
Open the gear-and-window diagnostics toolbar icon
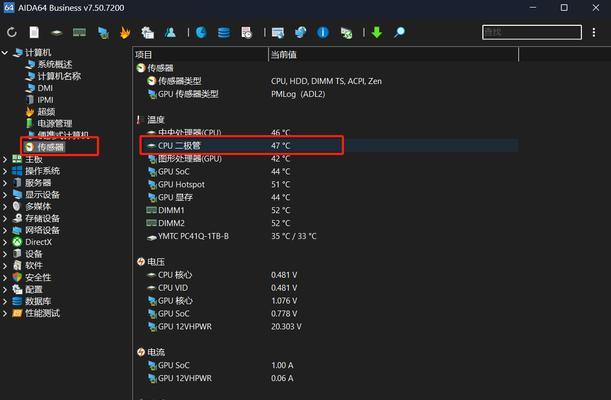pos(148,33)
